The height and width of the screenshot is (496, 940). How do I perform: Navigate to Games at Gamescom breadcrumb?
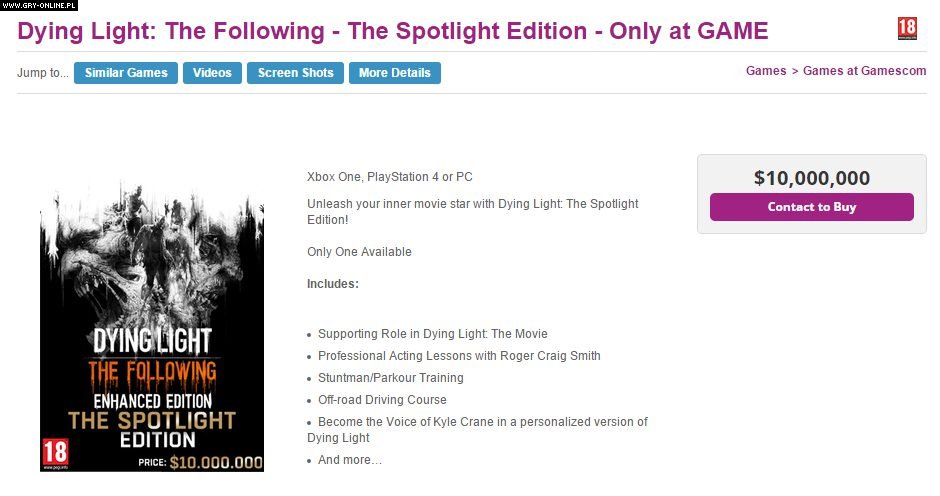point(865,71)
